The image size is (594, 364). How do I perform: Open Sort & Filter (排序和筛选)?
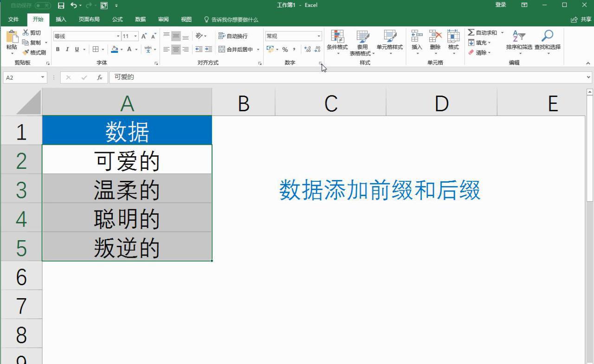point(519,43)
